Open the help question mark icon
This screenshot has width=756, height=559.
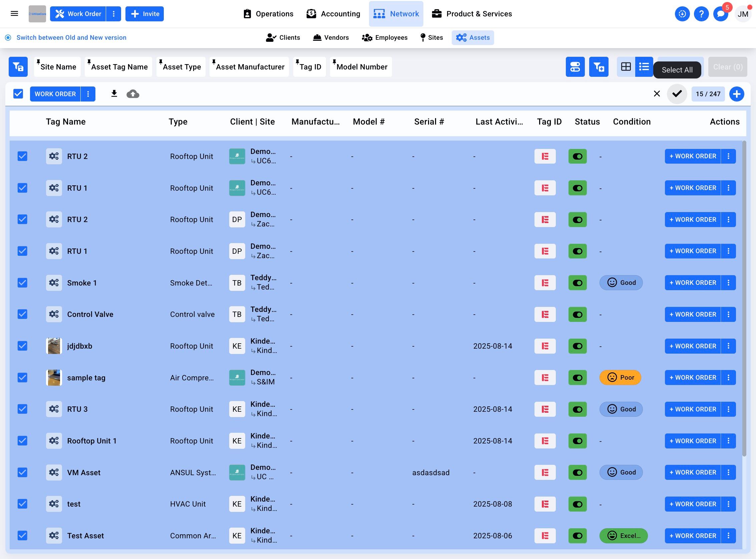[x=701, y=14]
